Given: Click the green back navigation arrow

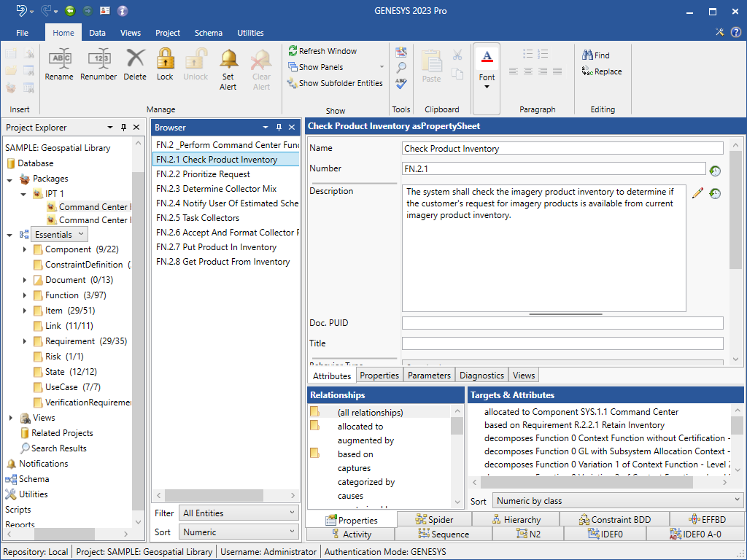Looking at the screenshot, I should [x=70, y=10].
